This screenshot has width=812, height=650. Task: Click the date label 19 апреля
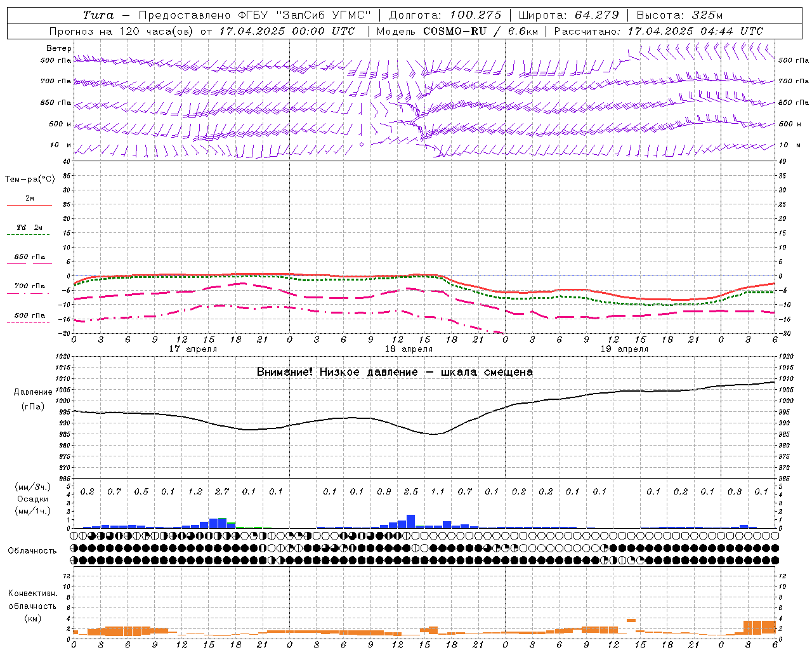coord(624,349)
